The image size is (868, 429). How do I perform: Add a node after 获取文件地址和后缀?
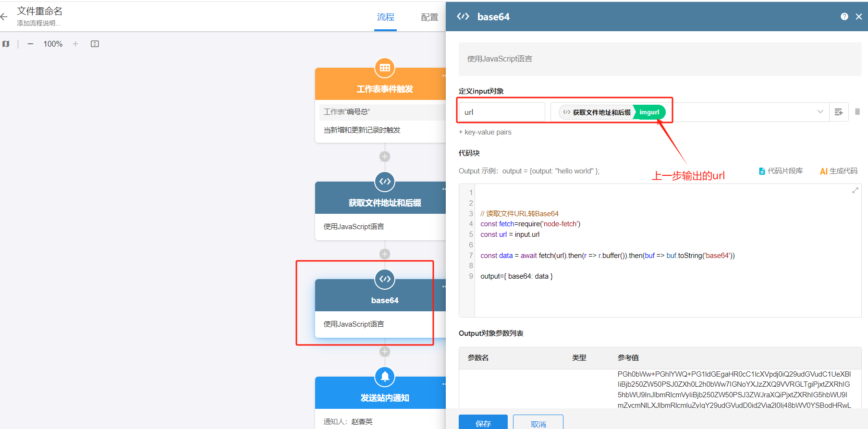[385, 254]
